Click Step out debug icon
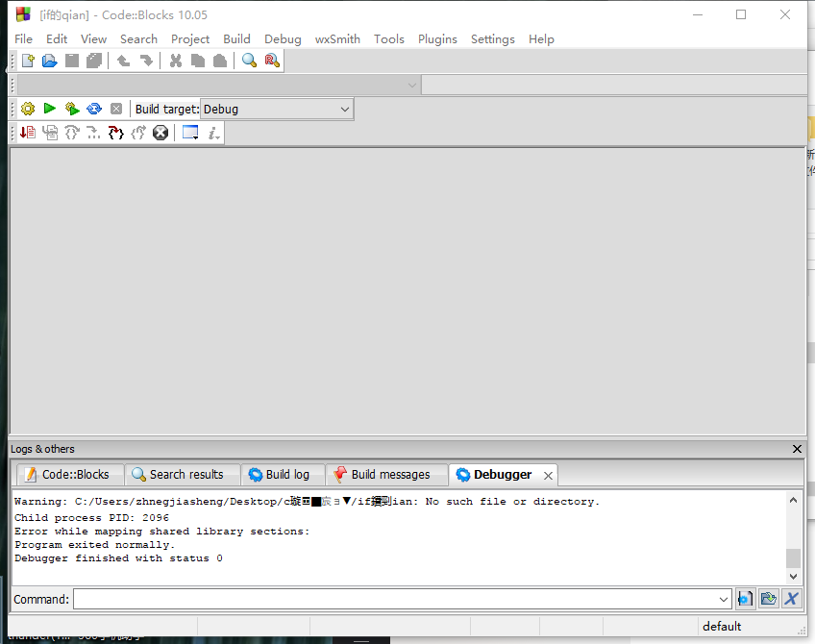815x644 pixels. click(x=138, y=133)
